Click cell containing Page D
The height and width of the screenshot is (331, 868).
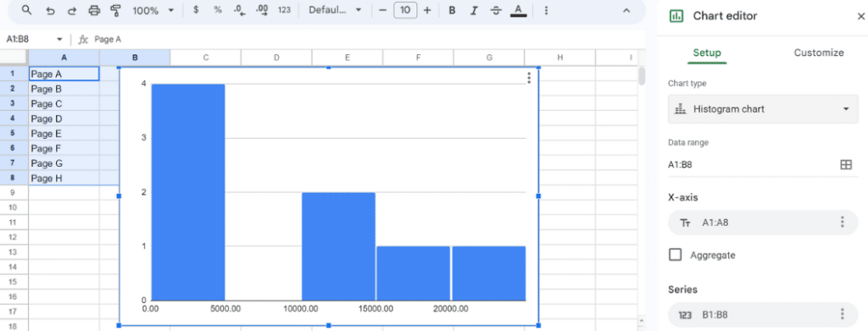[64, 119]
